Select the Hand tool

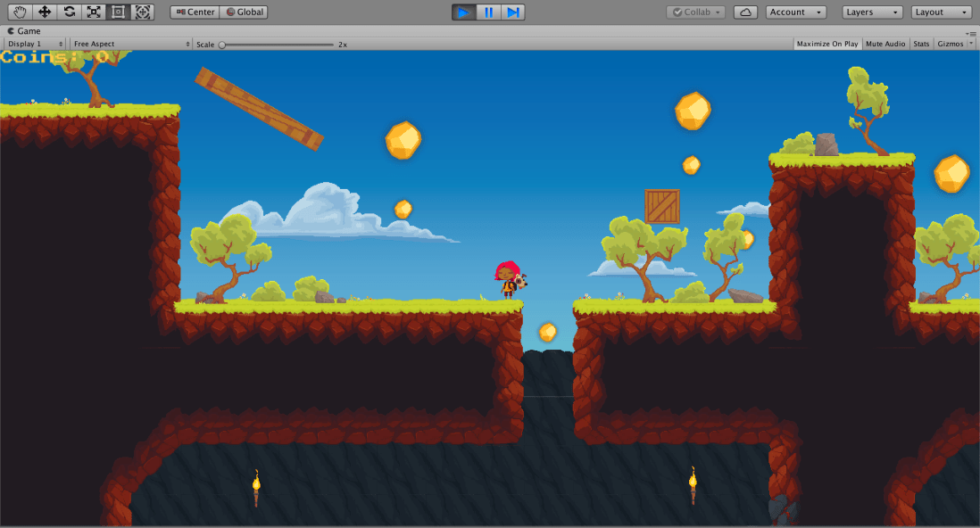pos(20,12)
